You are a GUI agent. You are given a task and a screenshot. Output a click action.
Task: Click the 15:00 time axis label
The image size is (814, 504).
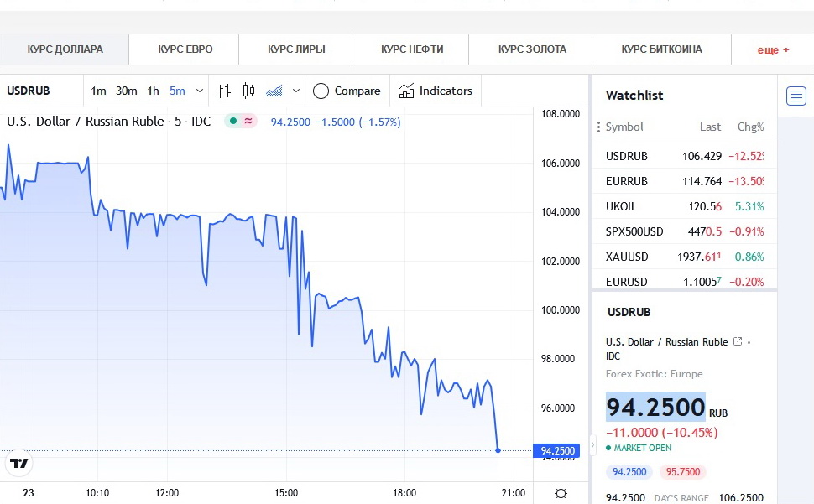[286, 492]
